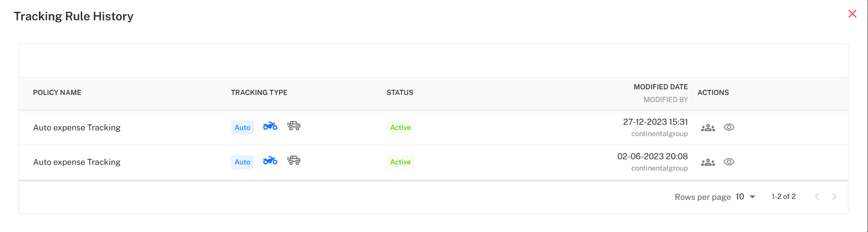The height and width of the screenshot is (232, 868).
Task: Select second Auto expense Tracking policy name
Action: [77, 162]
